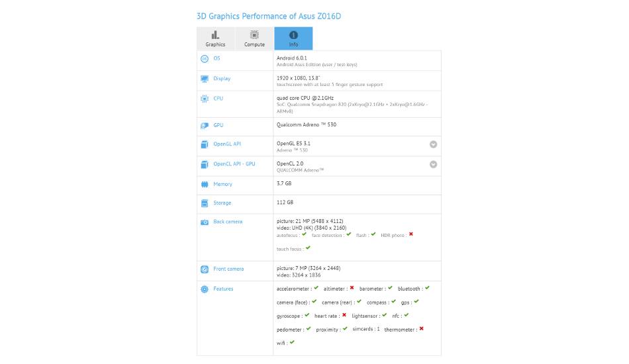The image size is (629, 364).
Task: Click the green check beside autofocus
Action: coord(304,234)
